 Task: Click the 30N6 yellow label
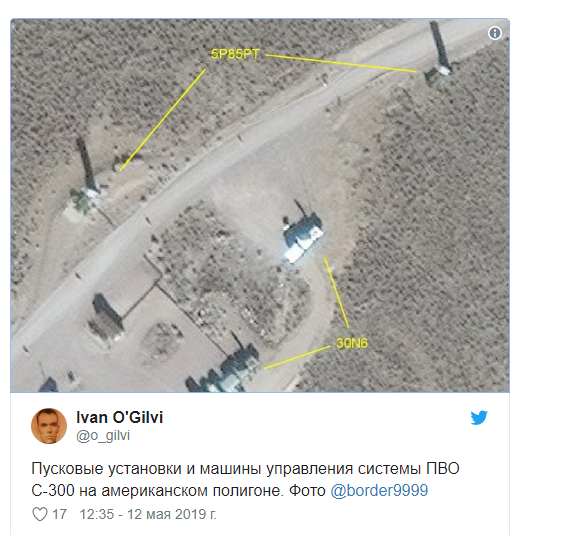click(352, 343)
